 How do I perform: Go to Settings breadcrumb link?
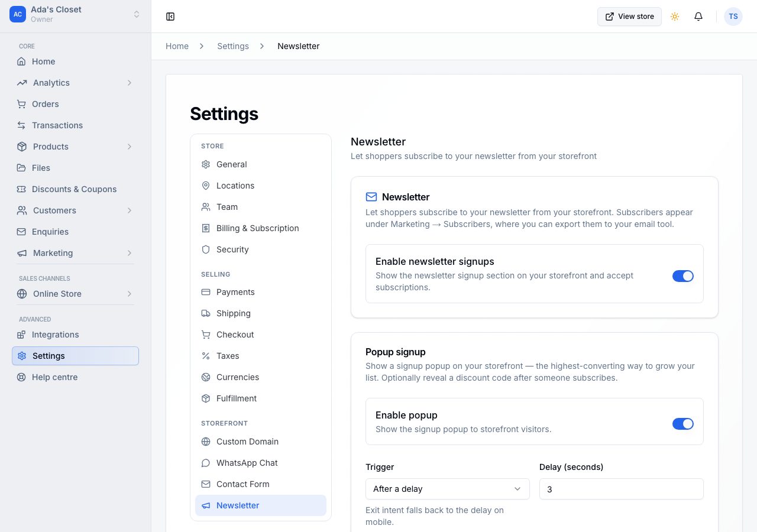[x=233, y=46]
